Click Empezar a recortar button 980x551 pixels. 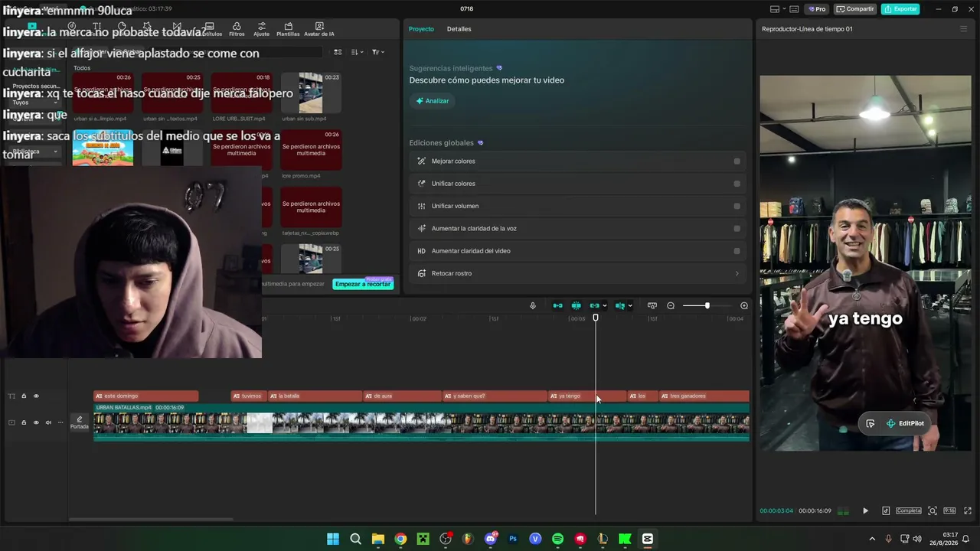pos(363,284)
